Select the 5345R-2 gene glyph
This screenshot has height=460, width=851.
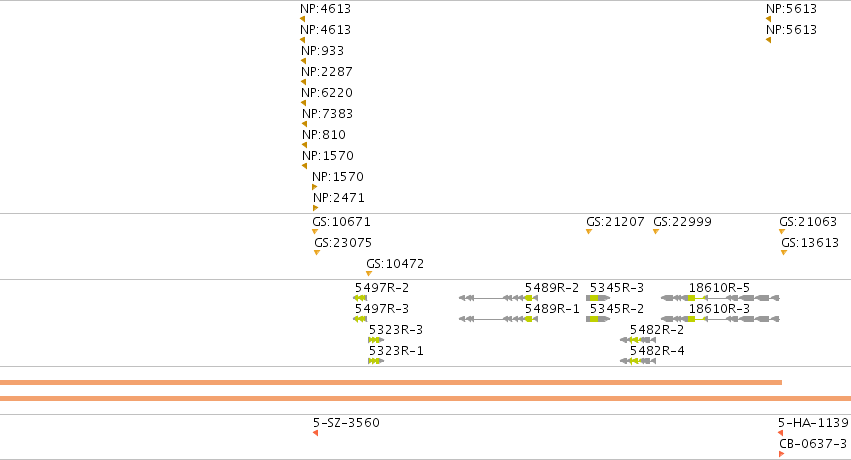point(598,319)
